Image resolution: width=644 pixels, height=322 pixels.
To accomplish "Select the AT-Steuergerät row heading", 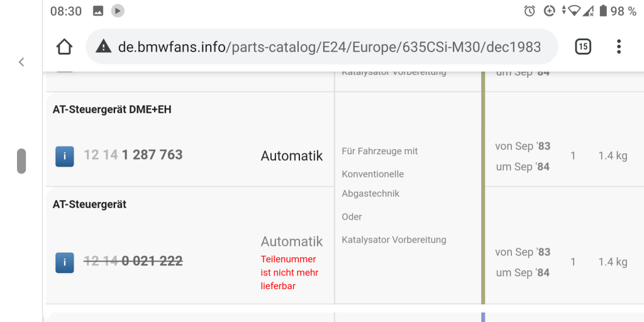I will 90,204.
